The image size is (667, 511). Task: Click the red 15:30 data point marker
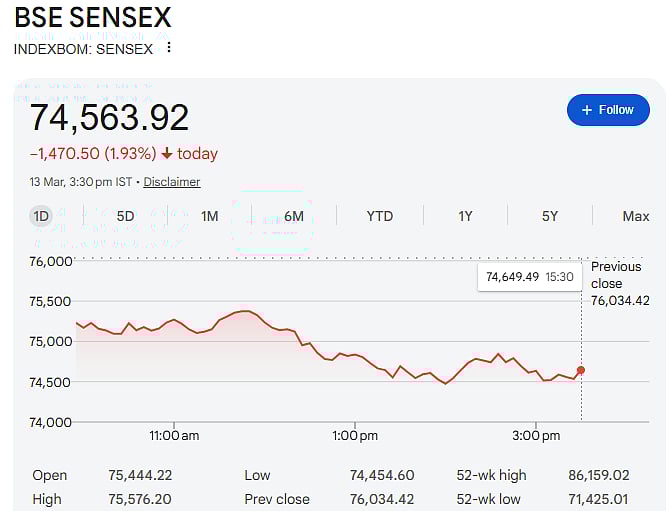pos(581,370)
